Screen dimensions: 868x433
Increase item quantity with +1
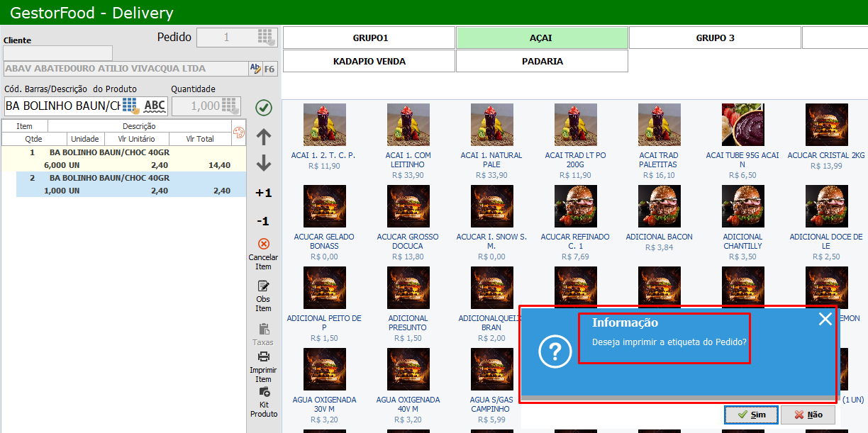264,193
